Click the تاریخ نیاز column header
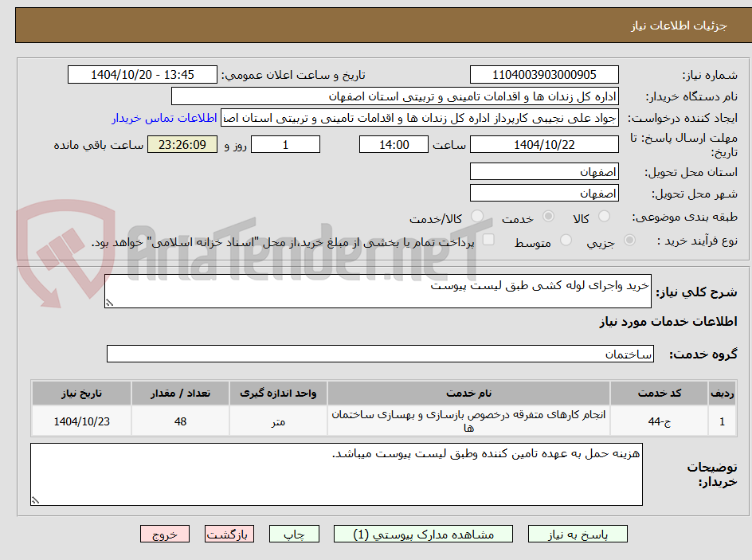Screen dimensions: 752x560 81,394
